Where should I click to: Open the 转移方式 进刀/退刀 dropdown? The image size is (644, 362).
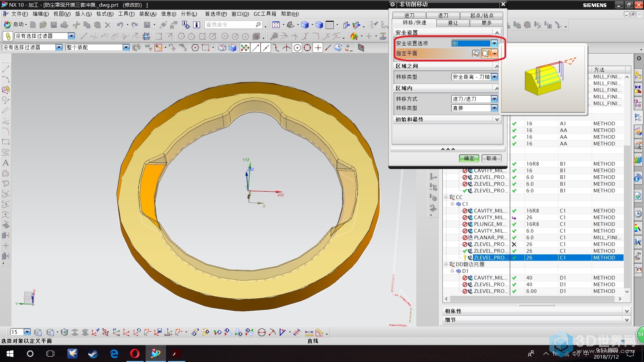tap(474, 99)
